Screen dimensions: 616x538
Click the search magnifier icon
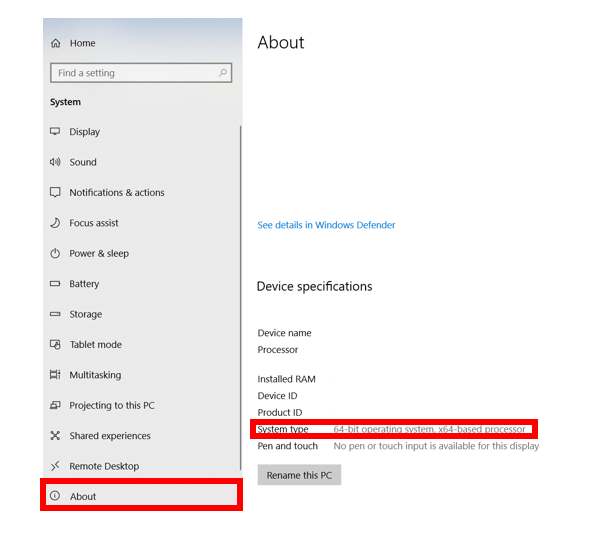tap(223, 73)
